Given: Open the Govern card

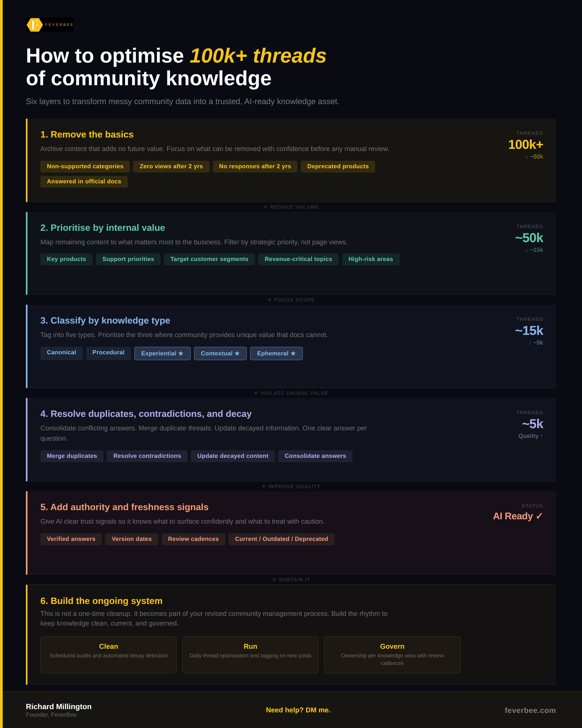Looking at the screenshot, I should click(x=392, y=654).
